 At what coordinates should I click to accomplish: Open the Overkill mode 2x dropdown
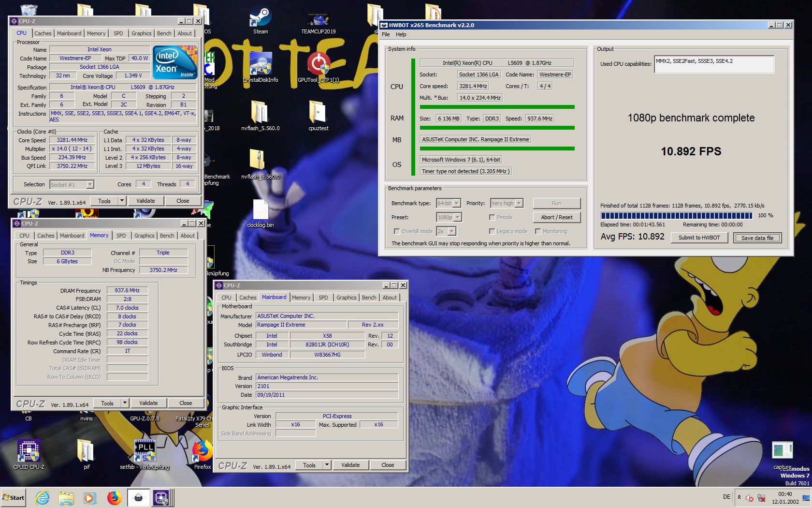452,231
